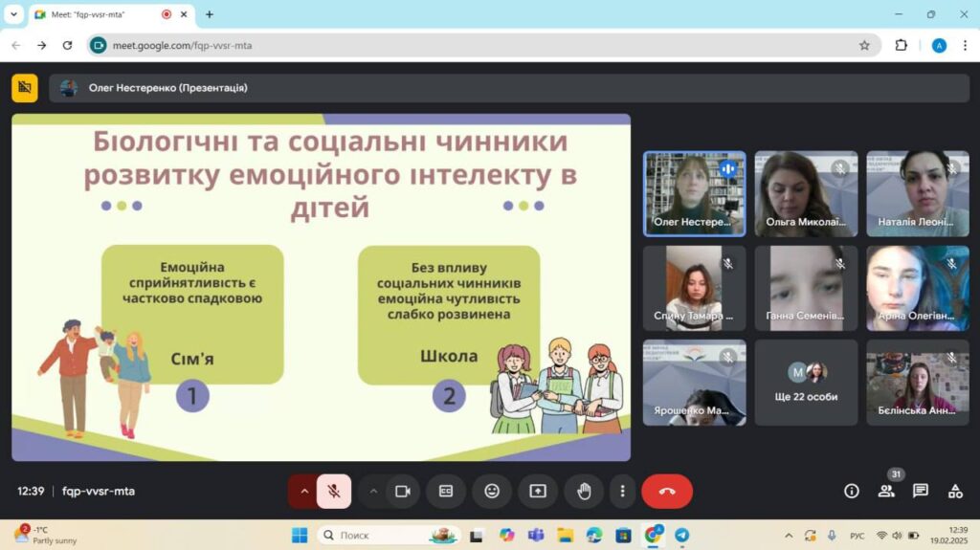The width and height of the screenshot is (980, 550).
Task: Open a new browser tab
Action: coord(210,14)
